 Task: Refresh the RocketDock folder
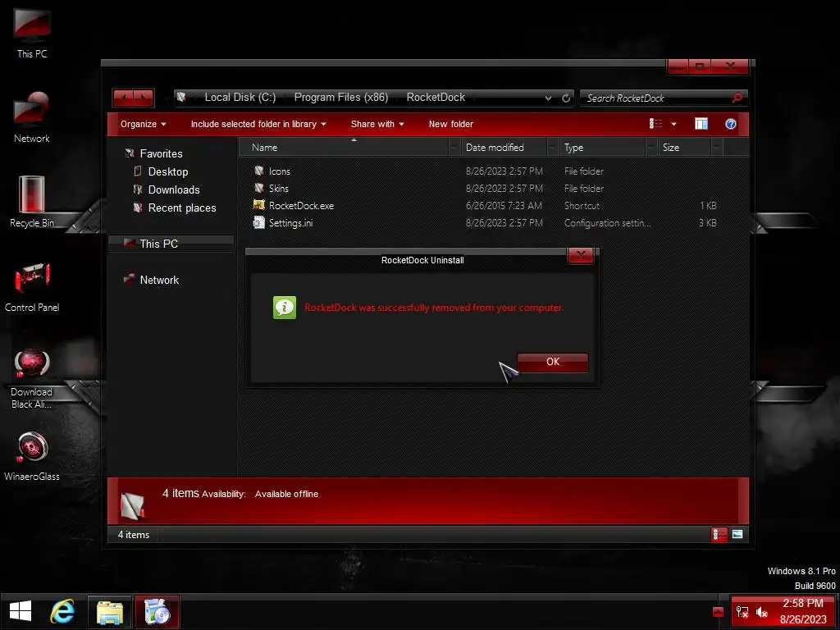pyautogui.click(x=566, y=98)
